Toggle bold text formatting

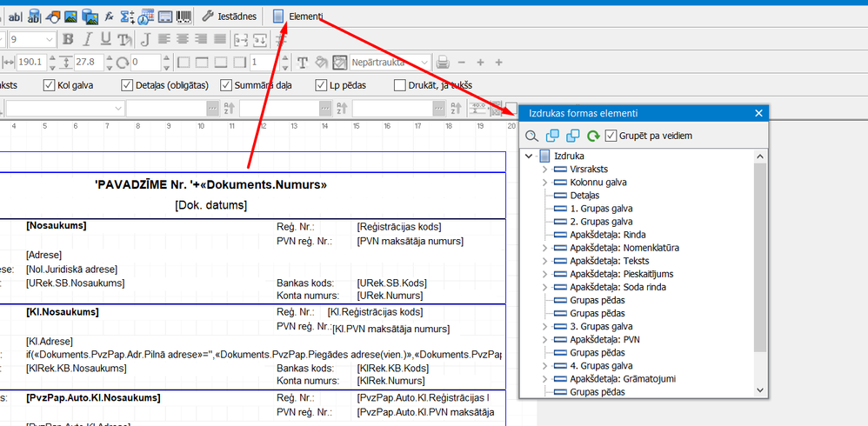point(67,39)
